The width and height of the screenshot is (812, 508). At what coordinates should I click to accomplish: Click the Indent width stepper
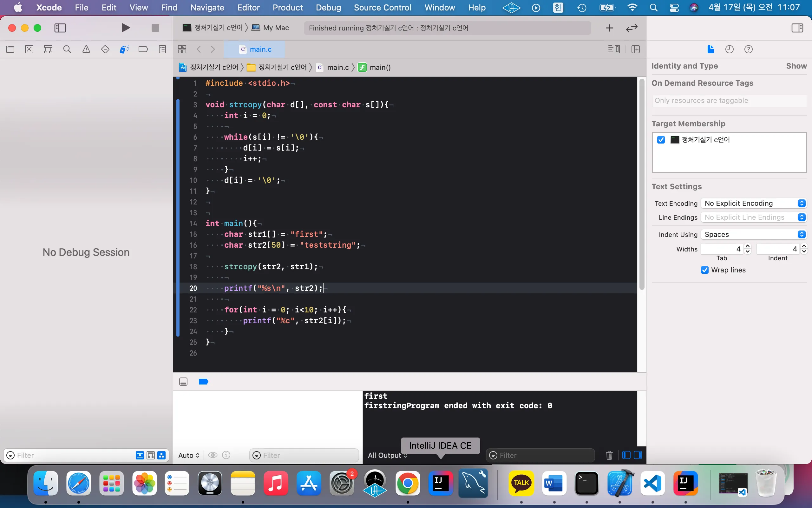804,249
